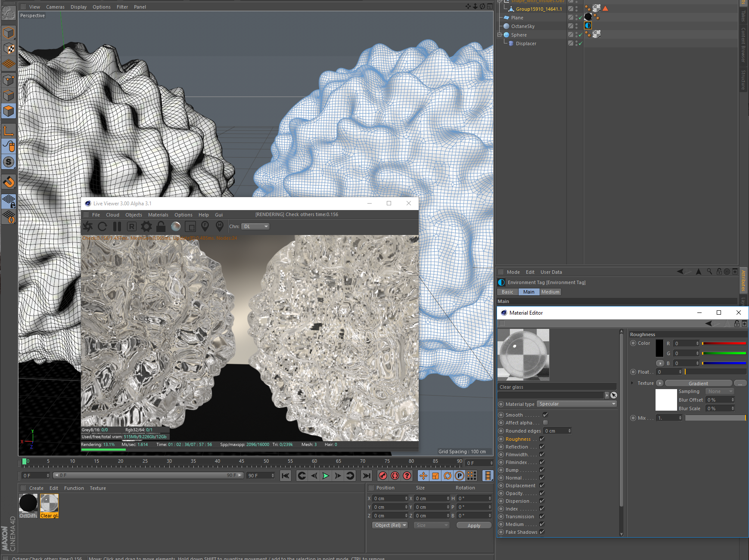Screen dimensions: 749x560
Task: Pause the Live Viewer rendering
Action: [117, 226]
